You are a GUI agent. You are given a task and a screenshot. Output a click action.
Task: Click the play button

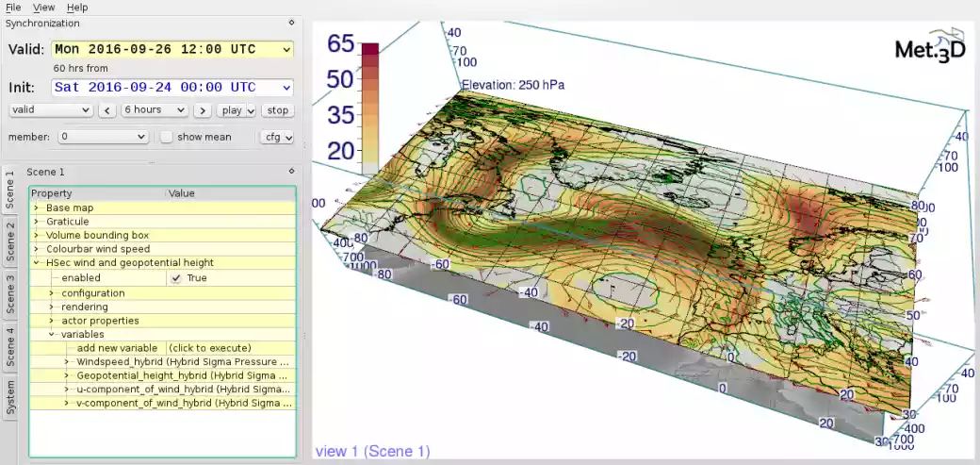(231, 110)
